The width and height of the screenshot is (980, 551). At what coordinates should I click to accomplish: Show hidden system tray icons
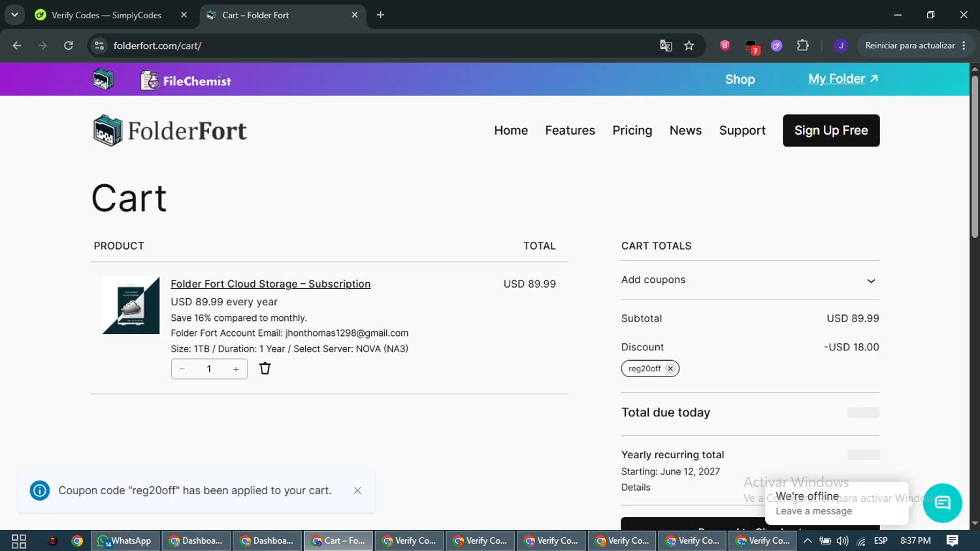tap(808, 541)
